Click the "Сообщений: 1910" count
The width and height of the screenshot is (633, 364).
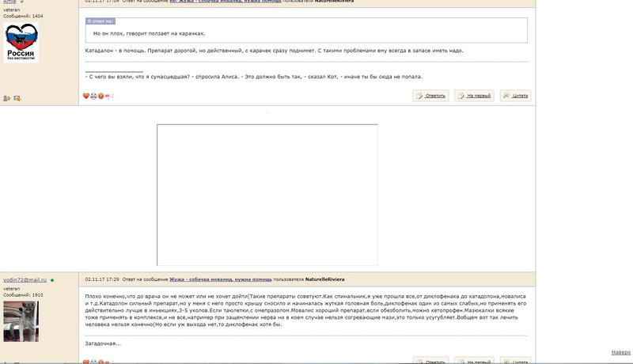coord(23,295)
